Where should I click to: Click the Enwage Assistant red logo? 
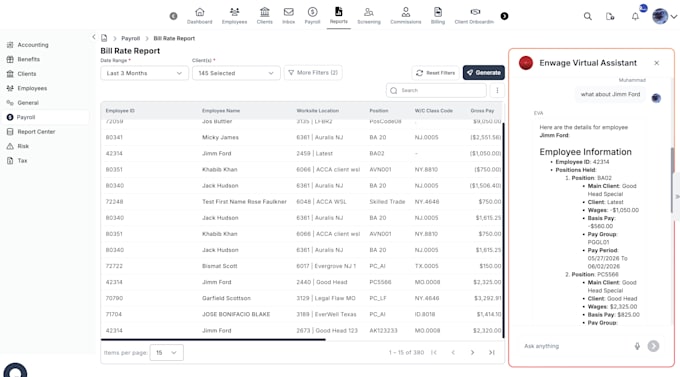pos(526,63)
